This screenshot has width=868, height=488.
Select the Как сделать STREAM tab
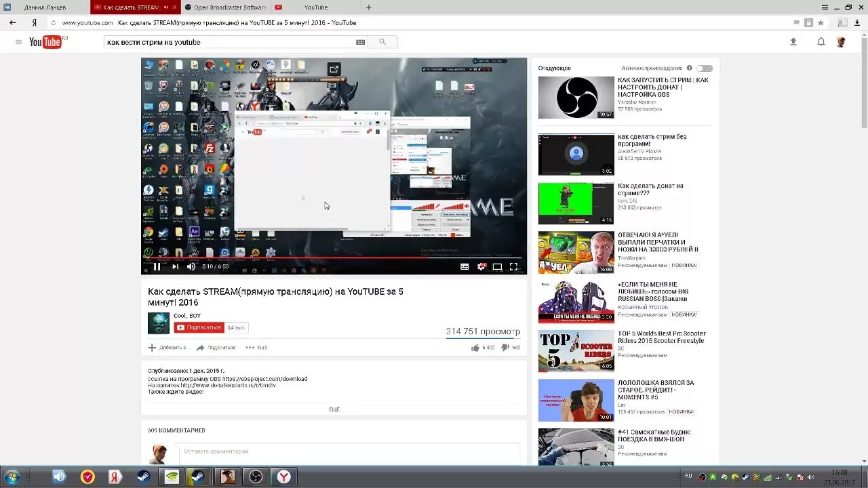point(135,7)
